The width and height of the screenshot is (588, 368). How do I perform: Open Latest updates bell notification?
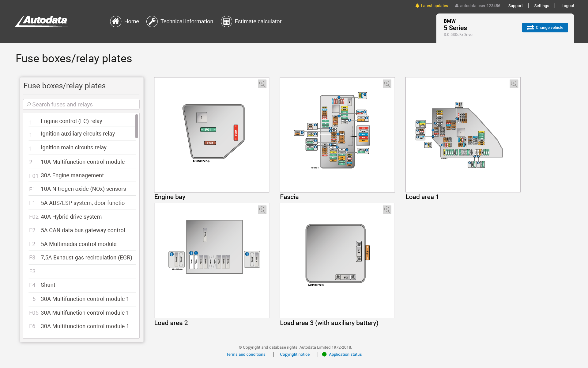tap(432, 6)
